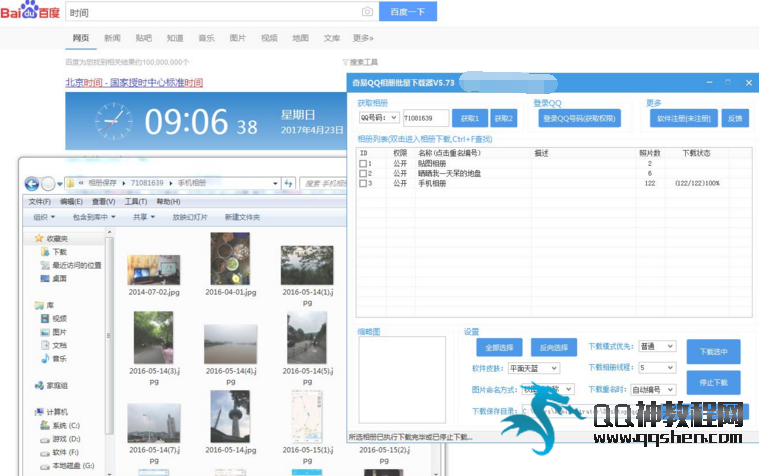Click 登录QQ号码(获取权限) button
The width and height of the screenshot is (759, 476).
tap(579, 118)
